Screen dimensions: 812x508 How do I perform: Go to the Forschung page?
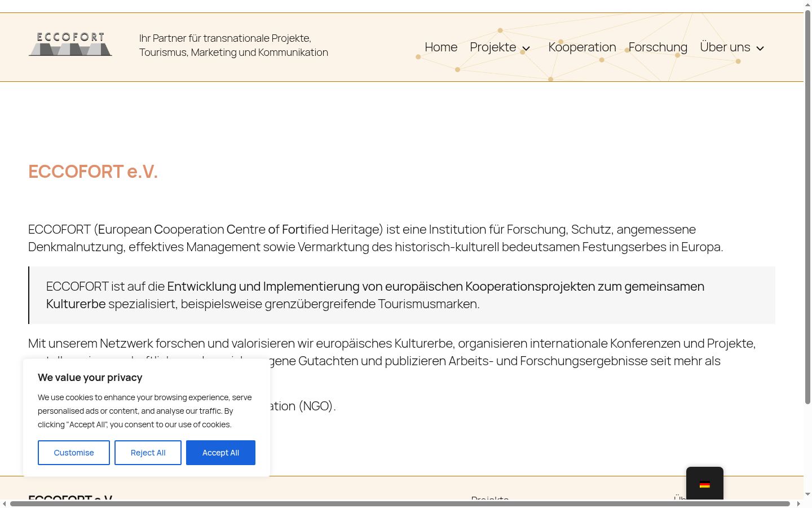click(658, 47)
